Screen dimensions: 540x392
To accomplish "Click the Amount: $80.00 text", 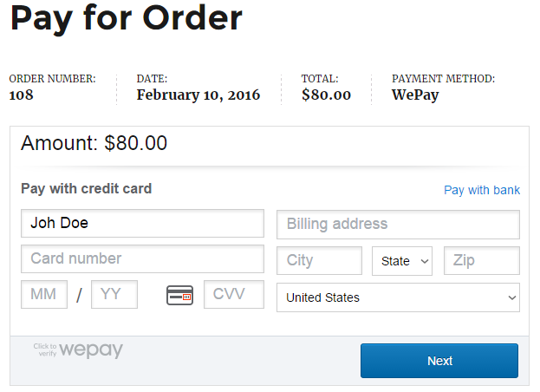I will coord(94,144).
